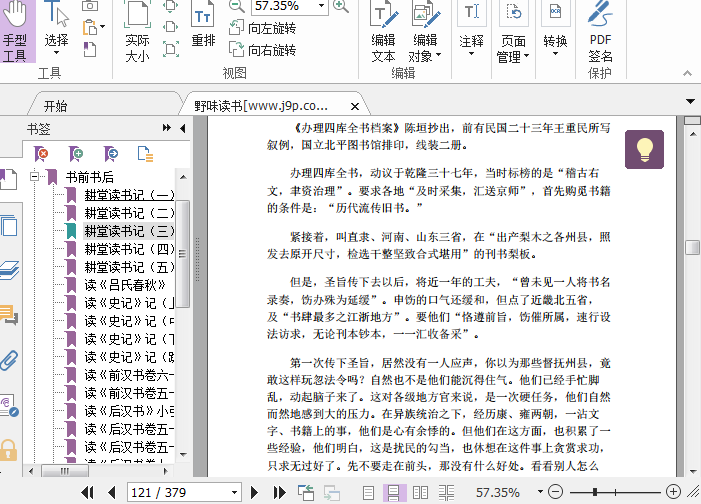This screenshot has height=504, width=701.
Task: Open status bar zoom level dropdown
Action: point(540,492)
